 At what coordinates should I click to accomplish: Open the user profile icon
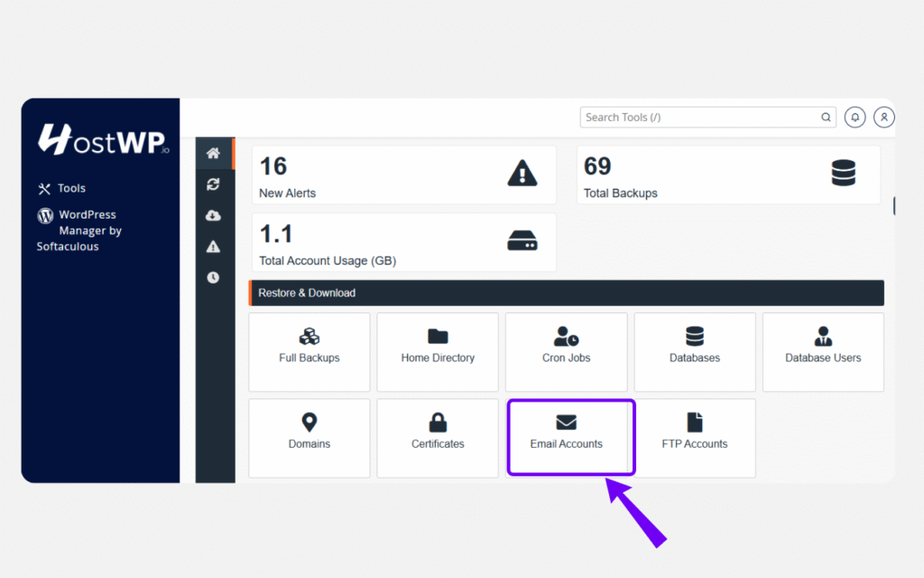coord(884,117)
